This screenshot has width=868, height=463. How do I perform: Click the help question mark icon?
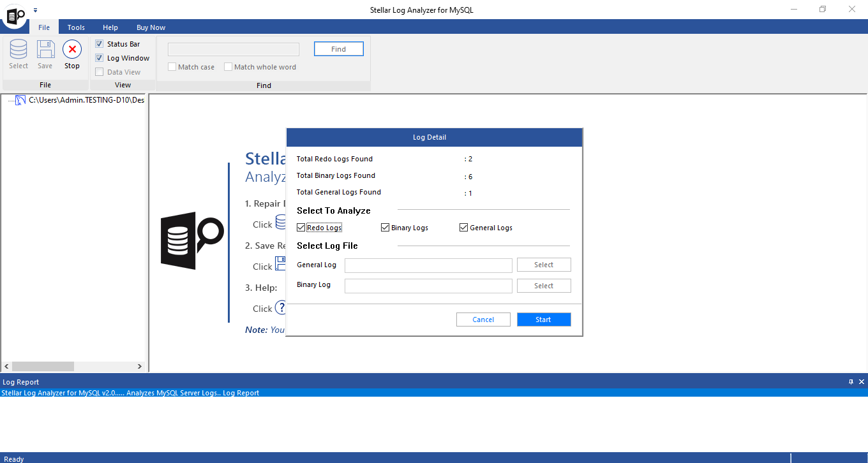280,308
